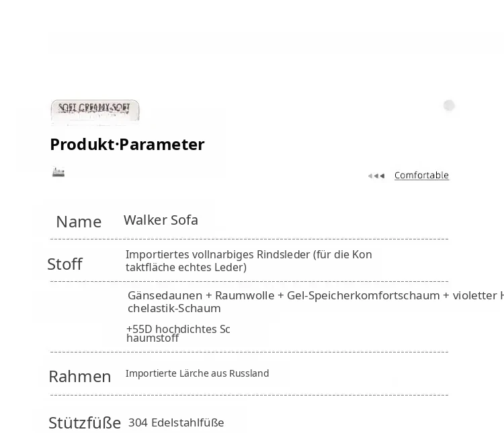Click the taktfläche echtes Leder line

coord(186,267)
